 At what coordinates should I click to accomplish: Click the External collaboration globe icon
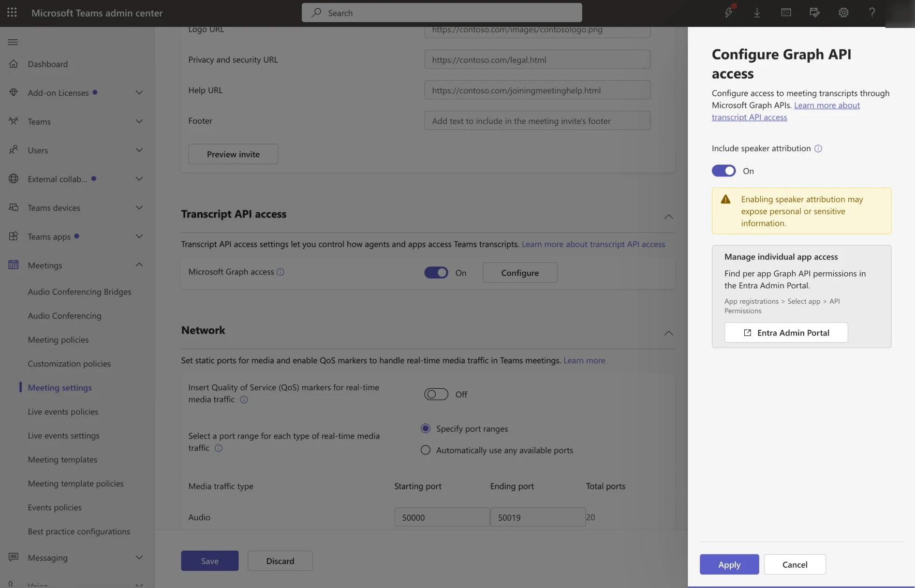[13, 179]
